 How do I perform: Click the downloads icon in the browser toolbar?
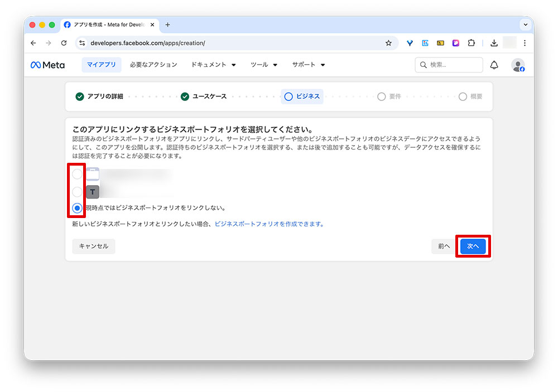(x=493, y=42)
